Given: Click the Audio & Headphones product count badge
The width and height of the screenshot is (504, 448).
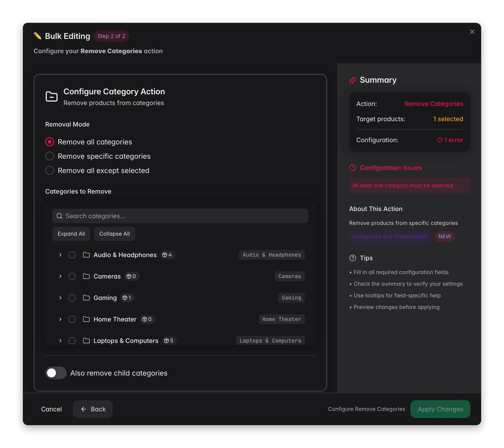Looking at the screenshot, I should [x=168, y=255].
